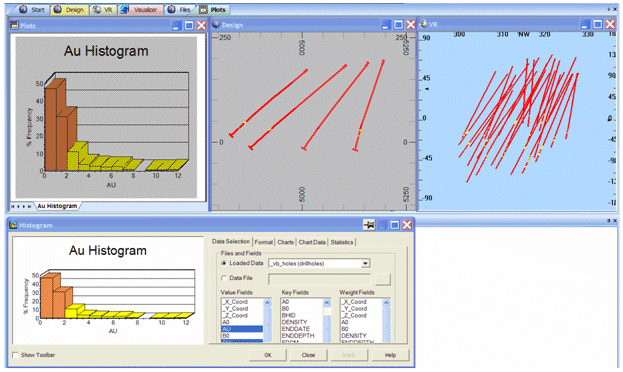Jump to first plot sheet arrow

12,206
